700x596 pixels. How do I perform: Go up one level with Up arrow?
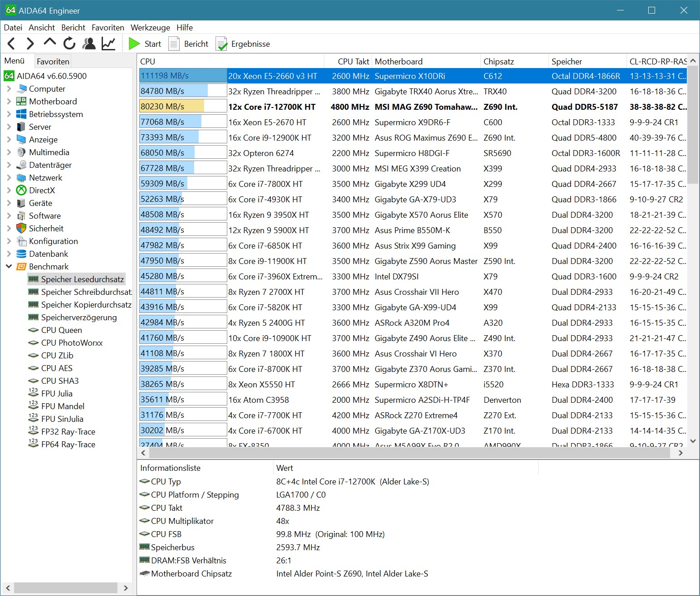click(x=49, y=43)
